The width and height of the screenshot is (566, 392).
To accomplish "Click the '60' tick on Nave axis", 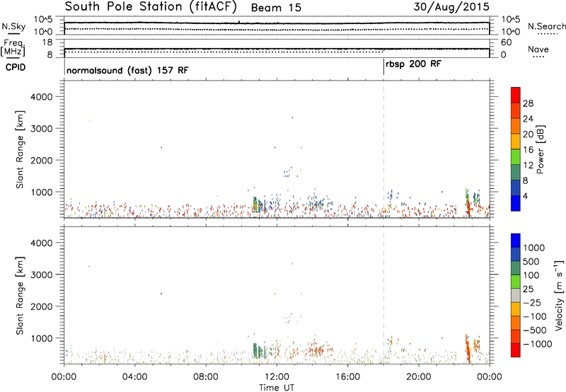I will (506, 42).
